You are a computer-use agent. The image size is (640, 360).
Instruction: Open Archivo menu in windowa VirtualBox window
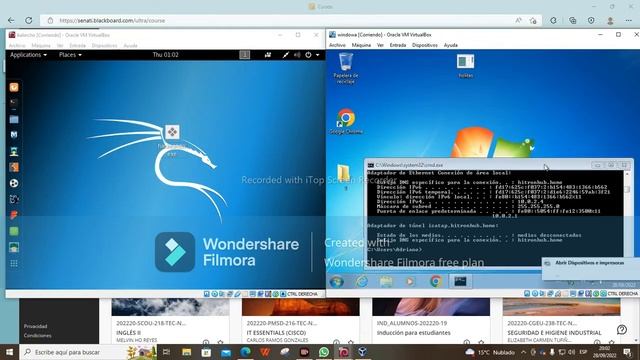pyautogui.click(x=337, y=45)
